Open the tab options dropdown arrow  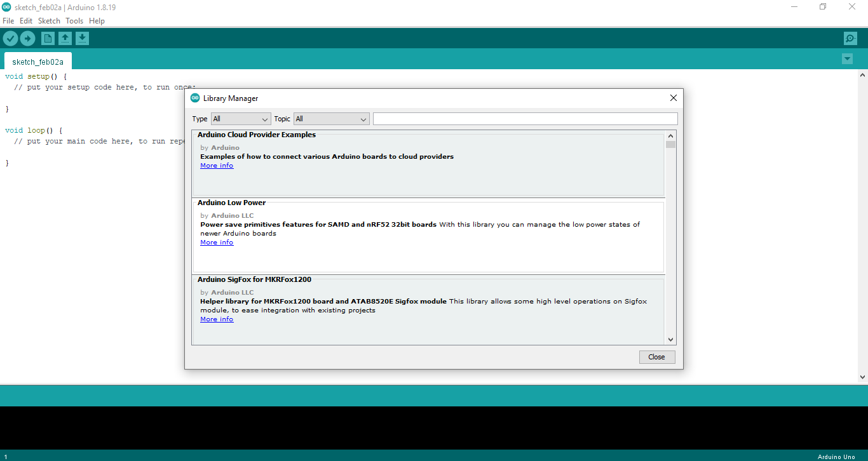click(847, 59)
